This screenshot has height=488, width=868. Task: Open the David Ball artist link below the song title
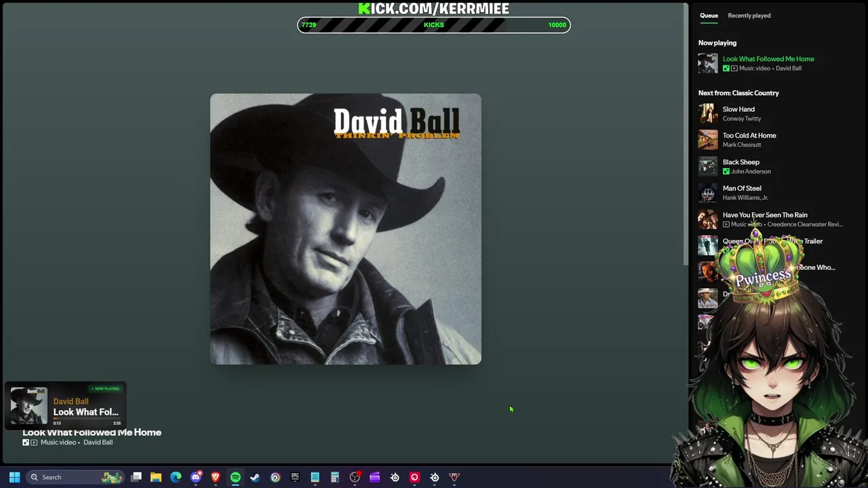click(98, 443)
